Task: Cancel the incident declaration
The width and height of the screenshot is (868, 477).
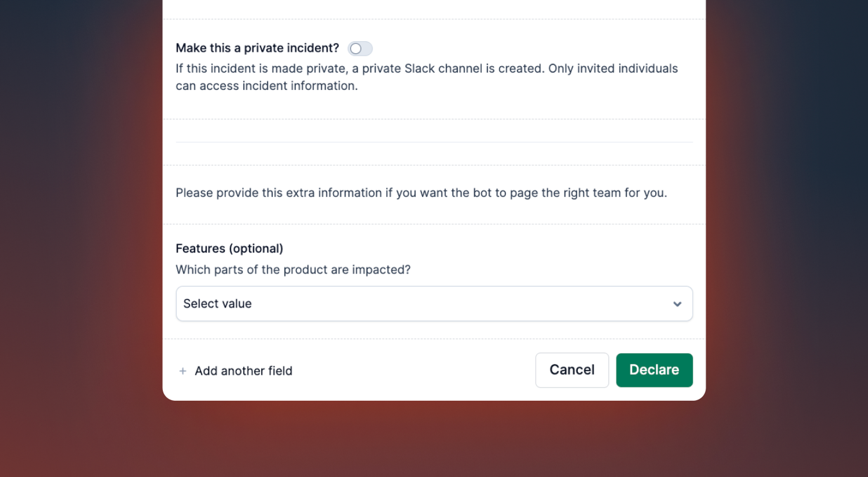Action: click(x=572, y=370)
